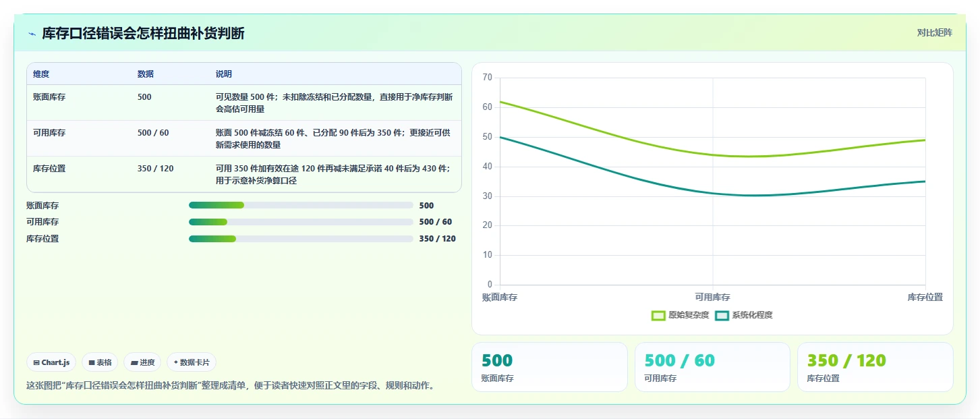The height and width of the screenshot is (419, 980).
Task: Click the y-axis tick label 70
Action: pyautogui.click(x=487, y=78)
